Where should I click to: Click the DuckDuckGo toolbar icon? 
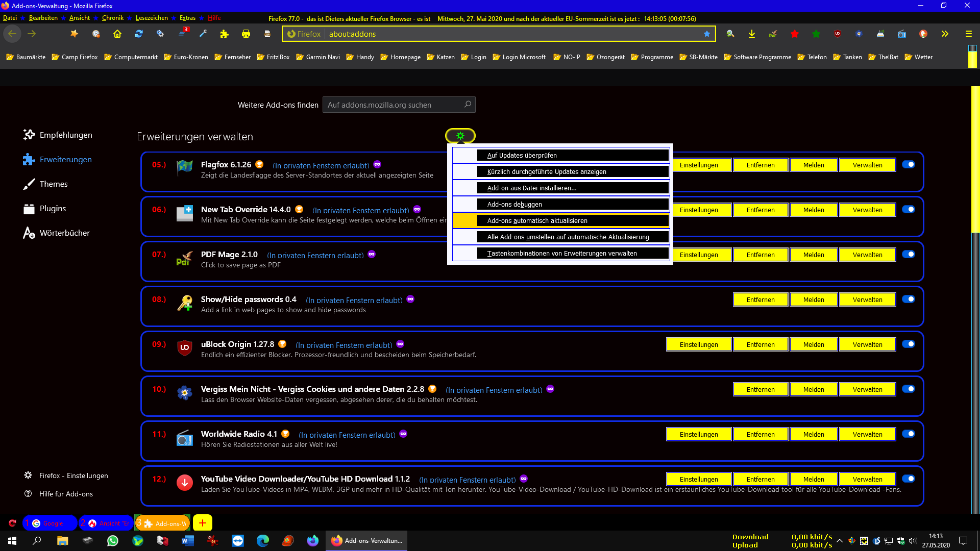923,34
